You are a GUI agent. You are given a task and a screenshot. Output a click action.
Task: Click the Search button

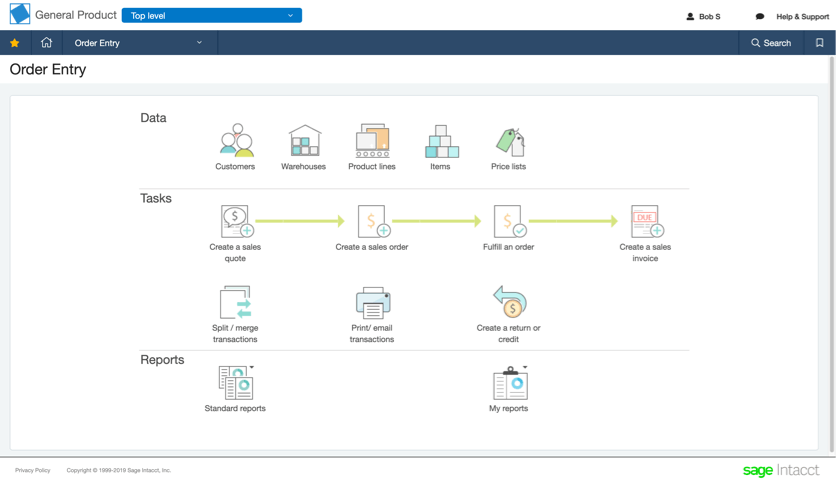point(771,43)
